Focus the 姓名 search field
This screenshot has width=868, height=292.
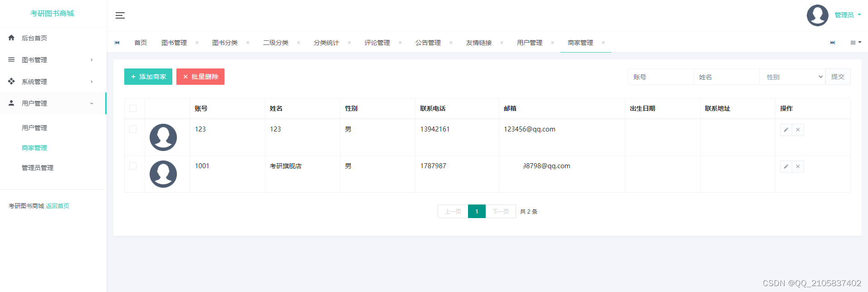click(727, 77)
